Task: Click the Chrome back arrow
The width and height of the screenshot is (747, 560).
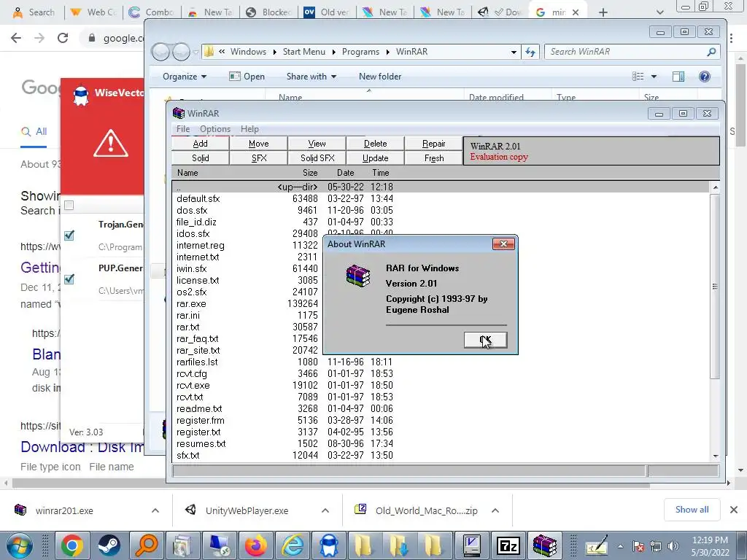Action: (16, 38)
